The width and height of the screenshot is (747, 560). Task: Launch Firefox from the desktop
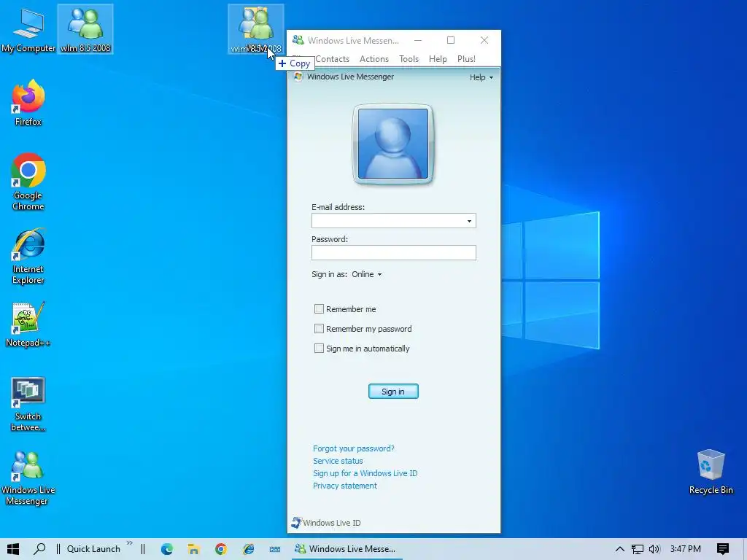point(28,104)
